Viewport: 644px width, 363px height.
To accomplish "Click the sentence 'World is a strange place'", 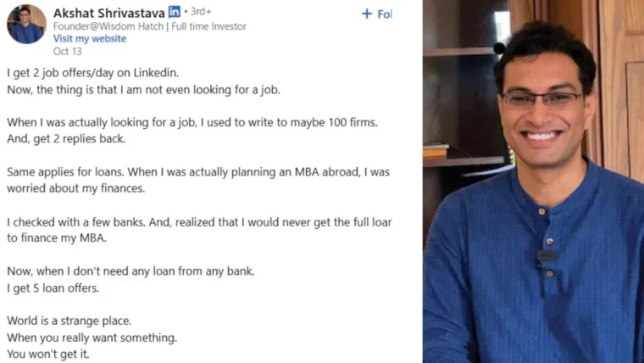I will point(69,321).
